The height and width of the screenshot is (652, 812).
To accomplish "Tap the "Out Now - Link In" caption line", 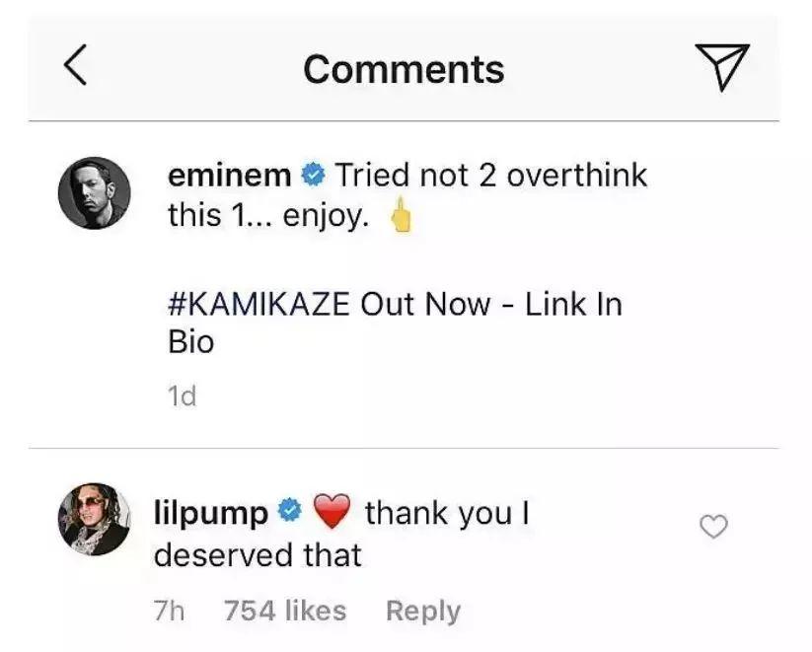I will 491,303.
